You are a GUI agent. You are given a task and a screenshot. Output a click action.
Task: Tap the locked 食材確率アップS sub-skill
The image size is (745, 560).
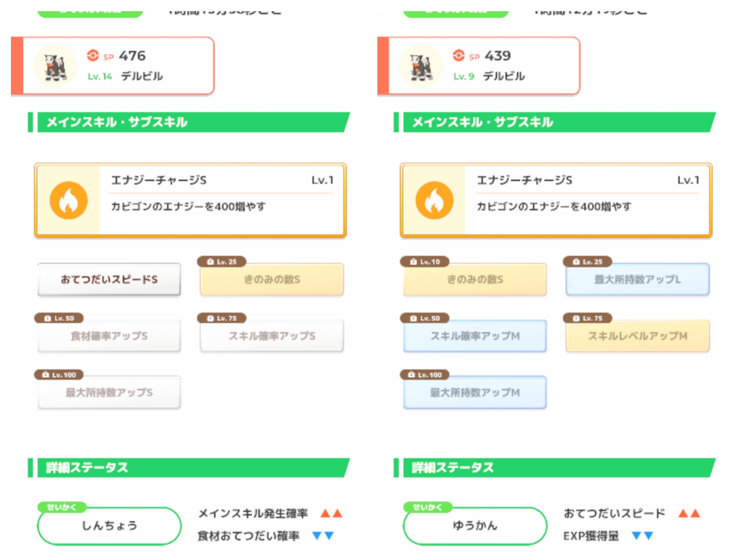tap(109, 336)
